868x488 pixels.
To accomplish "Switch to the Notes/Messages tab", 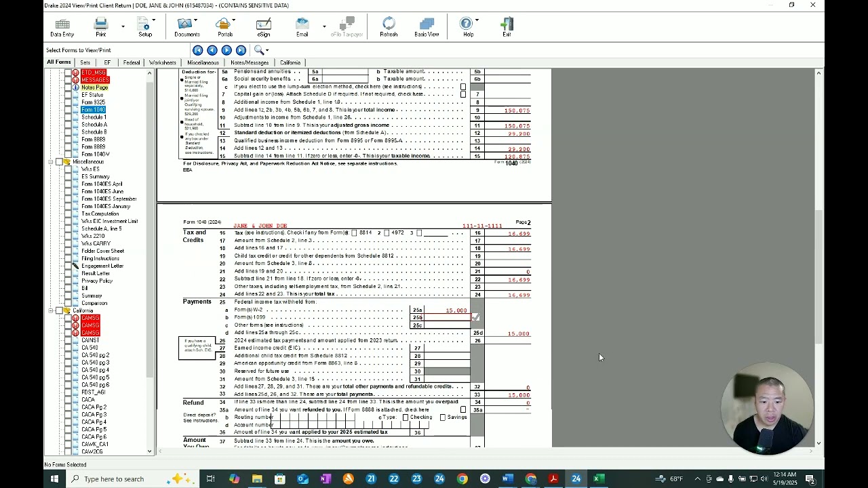I will pos(250,62).
